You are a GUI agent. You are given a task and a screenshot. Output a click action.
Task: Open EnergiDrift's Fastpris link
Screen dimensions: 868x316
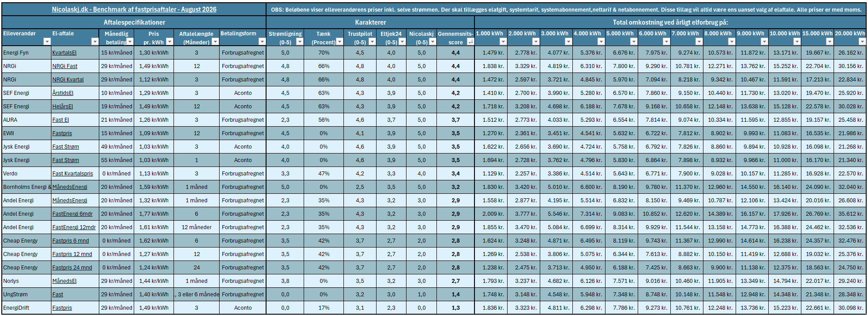click(x=62, y=308)
